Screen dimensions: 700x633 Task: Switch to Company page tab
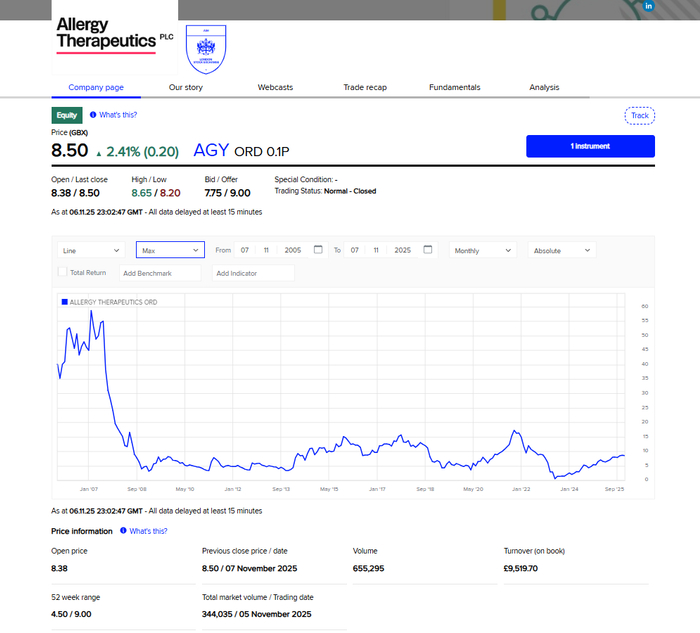click(96, 87)
